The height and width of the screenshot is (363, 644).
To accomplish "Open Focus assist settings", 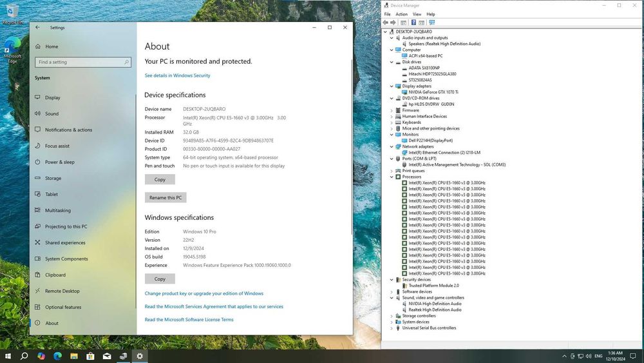I will point(57,146).
